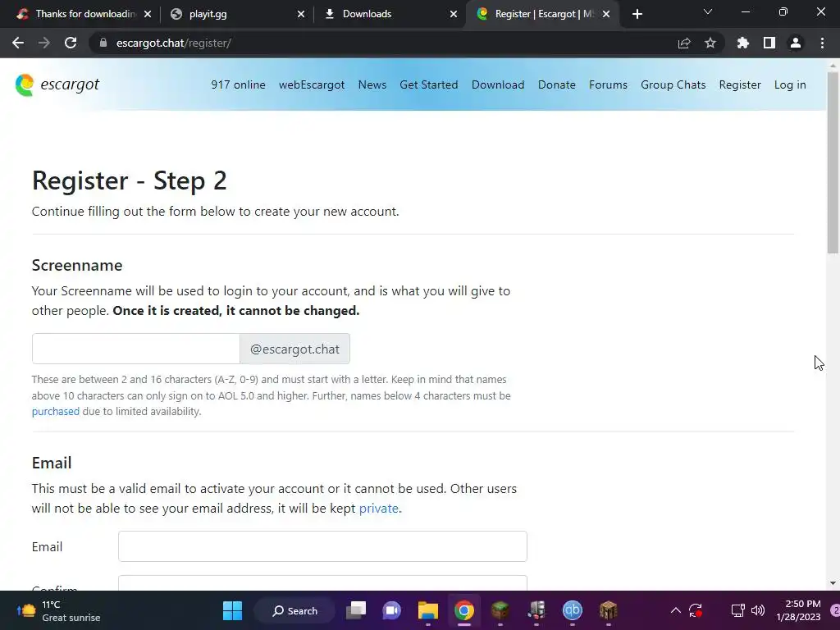
Task: Open the Download nav link
Action: pyautogui.click(x=498, y=84)
